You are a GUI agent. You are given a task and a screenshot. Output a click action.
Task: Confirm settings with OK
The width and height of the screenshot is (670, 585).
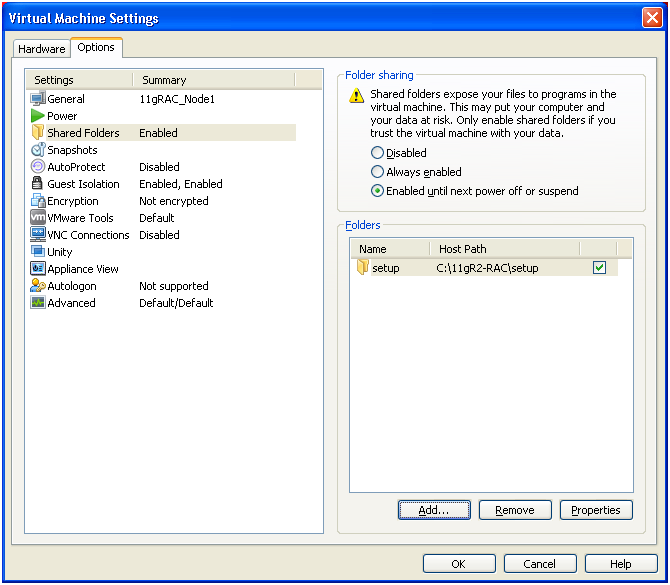tap(459, 564)
